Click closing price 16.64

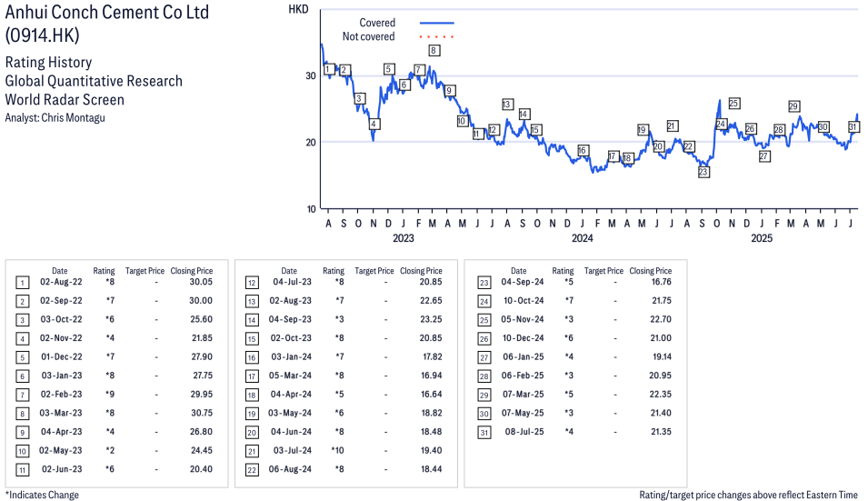point(431,395)
